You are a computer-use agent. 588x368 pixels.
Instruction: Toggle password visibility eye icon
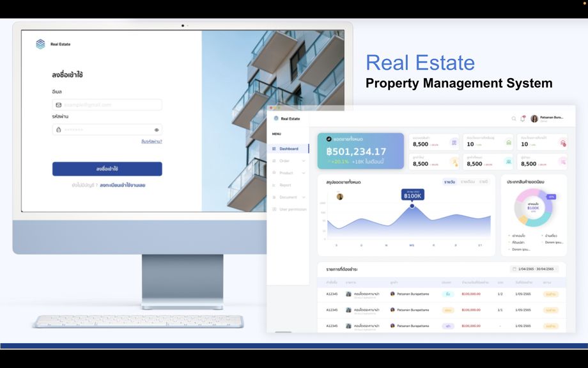point(157,130)
